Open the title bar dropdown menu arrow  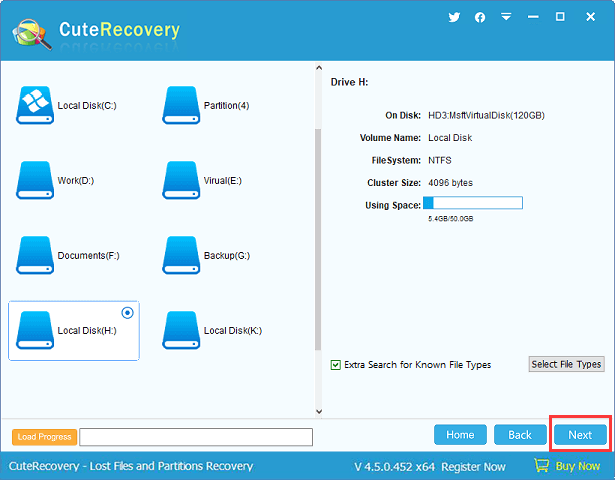(x=506, y=16)
